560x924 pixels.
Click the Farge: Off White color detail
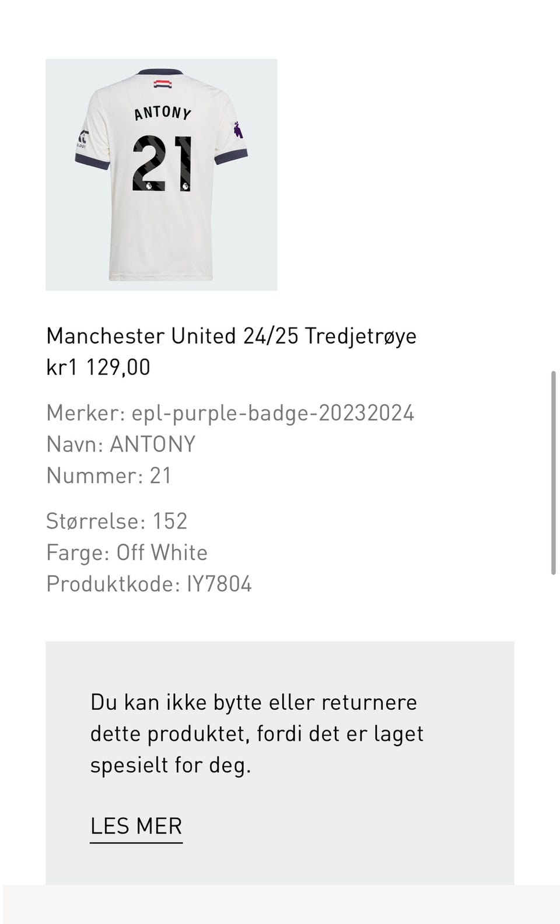(127, 552)
